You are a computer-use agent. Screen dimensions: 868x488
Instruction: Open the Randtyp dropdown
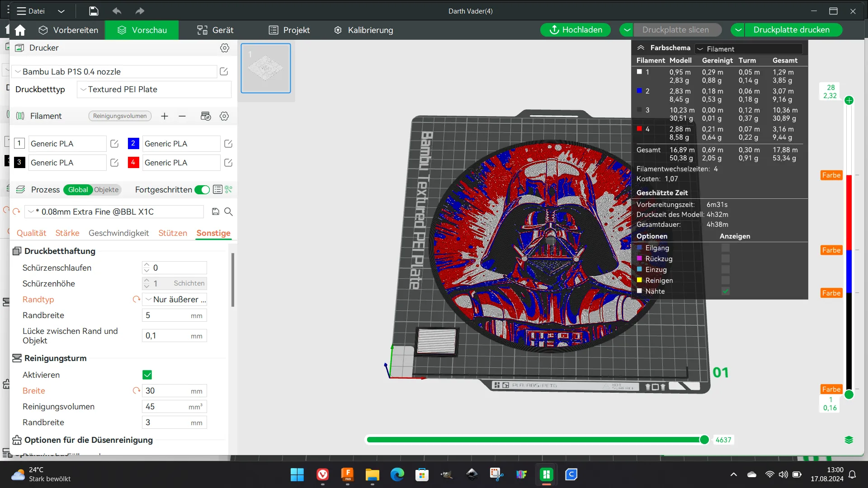coord(175,299)
